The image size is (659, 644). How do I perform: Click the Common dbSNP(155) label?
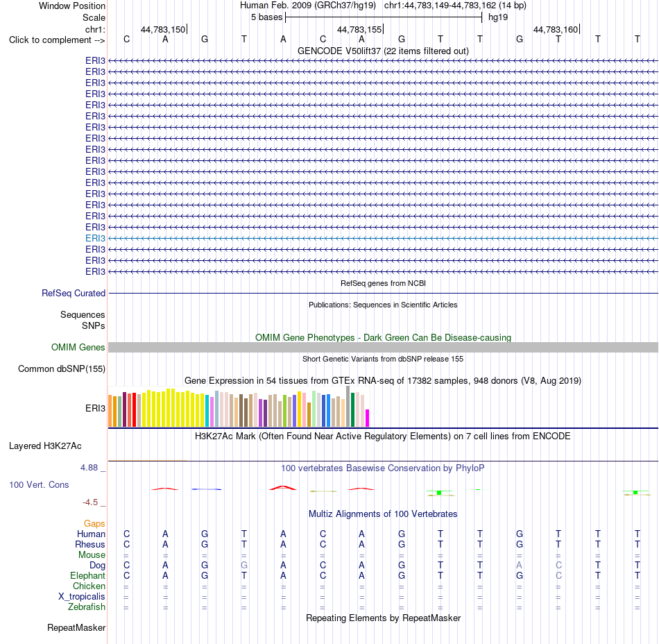pos(62,368)
